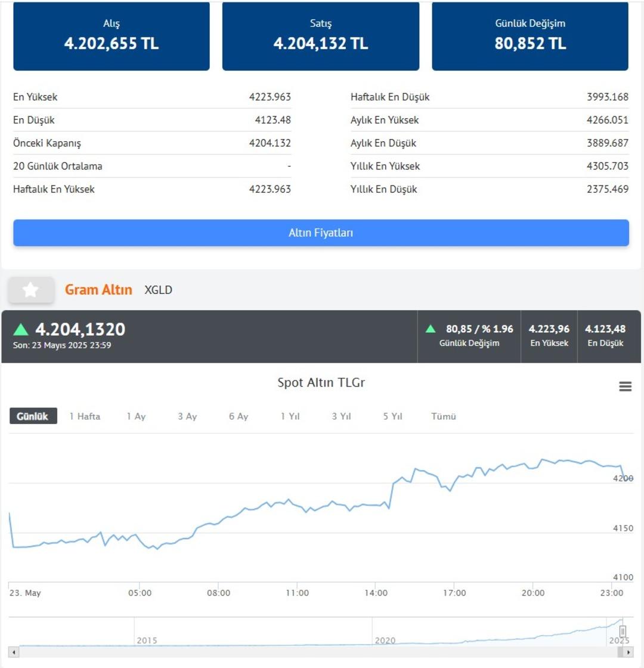Click the Aylık En Yüksek 4266.051 value

[x=608, y=120]
